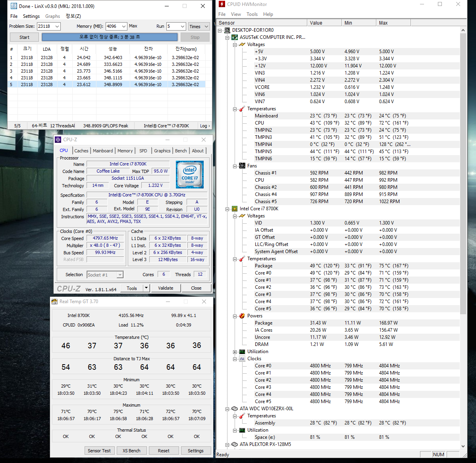Click the mainboard Voltages lightning icon
Image resolution: width=476 pixels, height=463 pixels.
[x=242, y=44]
